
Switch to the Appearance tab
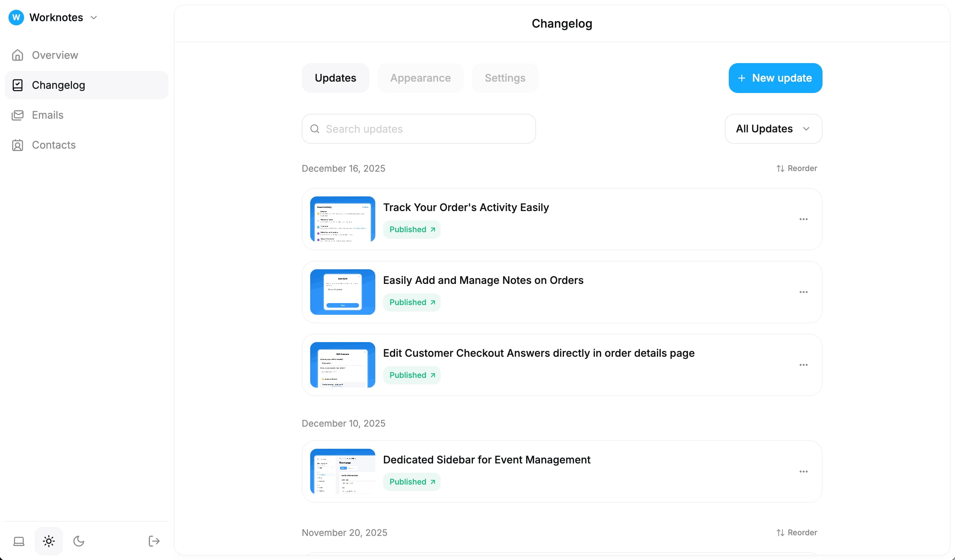coord(420,78)
